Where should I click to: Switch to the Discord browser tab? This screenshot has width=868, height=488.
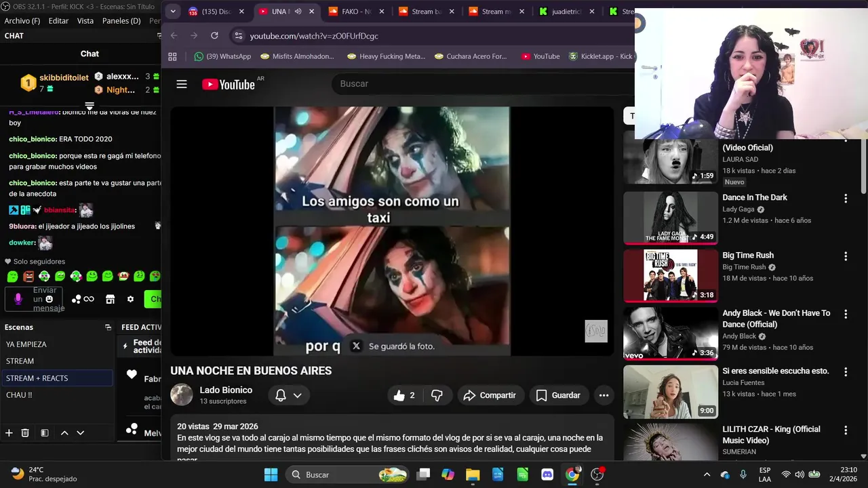click(x=216, y=12)
